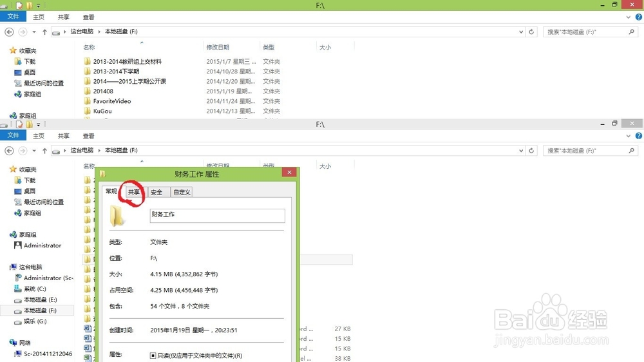Select the 常规 tab in properties dialog
Image resolution: width=644 pixels, height=362 pixels.
[x=111, y=191]
